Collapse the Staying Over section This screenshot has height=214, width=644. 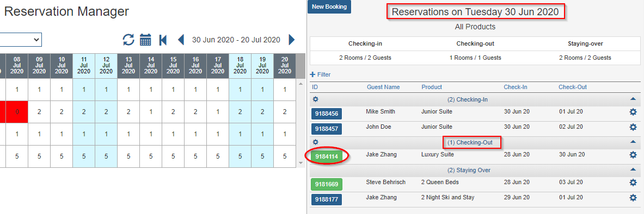point(633,169)
